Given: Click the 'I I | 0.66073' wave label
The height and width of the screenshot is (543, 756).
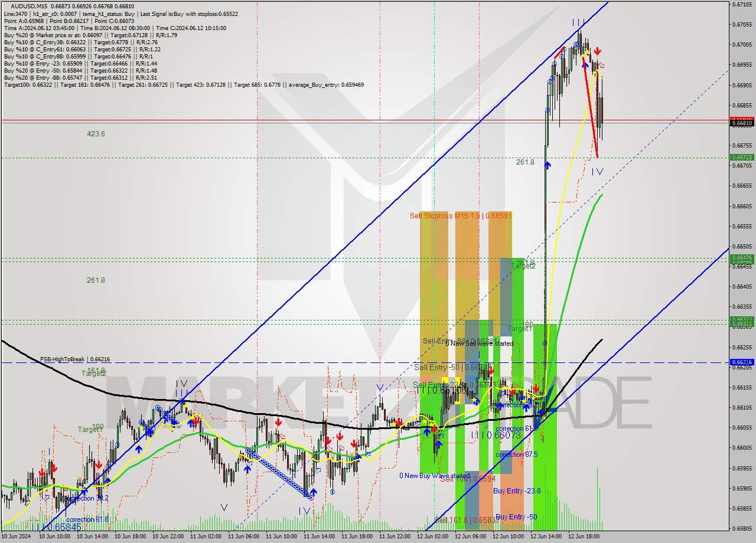Looking at the screenshot, I should (x=496, y=435).
